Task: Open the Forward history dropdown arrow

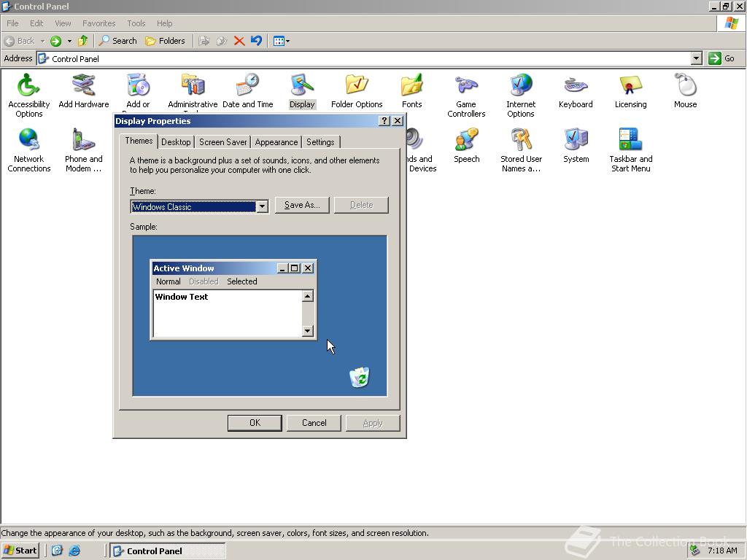Action: coord(69,41)
